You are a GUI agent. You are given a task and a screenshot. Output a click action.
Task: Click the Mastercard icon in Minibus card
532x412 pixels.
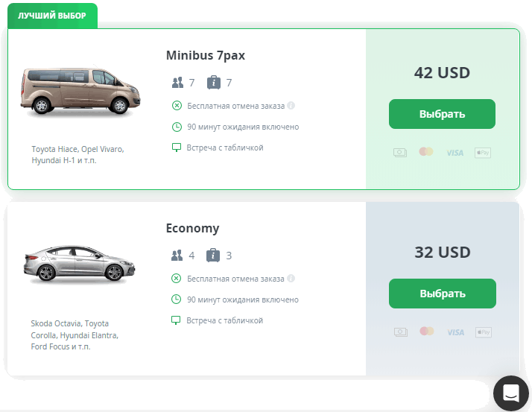426,152
